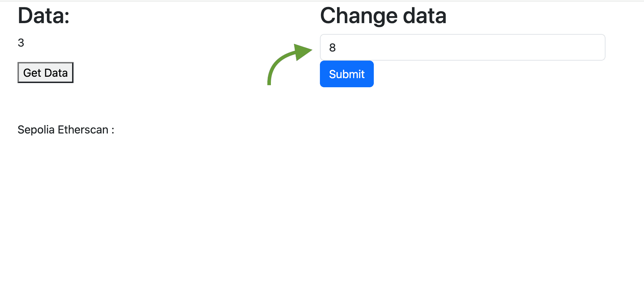
Task: Click the border of the Get Data button
Action: pyautogui.click(x=45, y=63)
